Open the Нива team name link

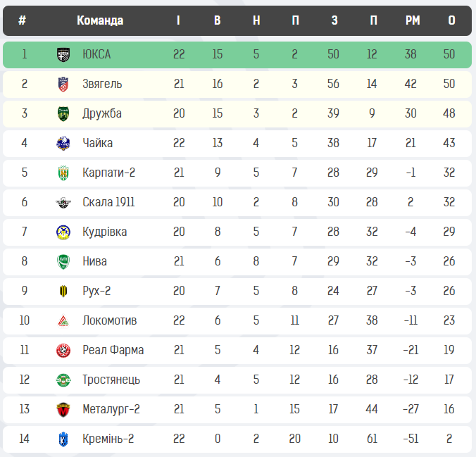coord(94,261)
